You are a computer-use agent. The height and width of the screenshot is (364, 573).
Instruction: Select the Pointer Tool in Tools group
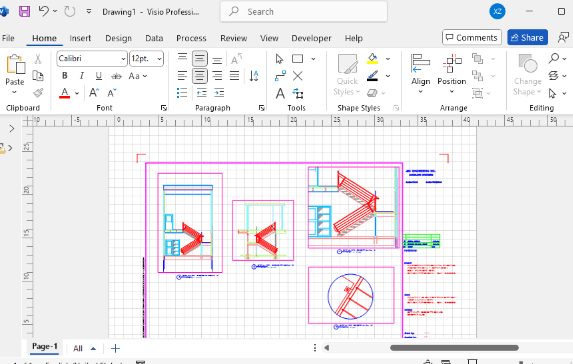tap(280, 59)
